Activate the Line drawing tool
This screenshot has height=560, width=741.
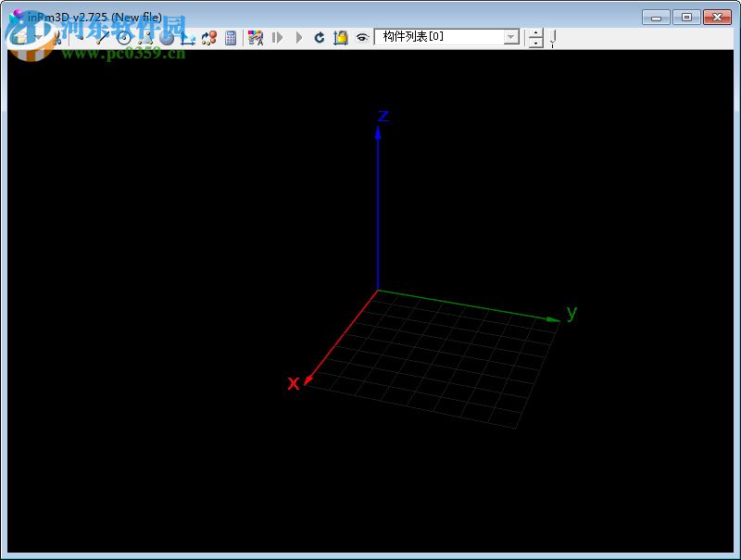click(102, 39)
